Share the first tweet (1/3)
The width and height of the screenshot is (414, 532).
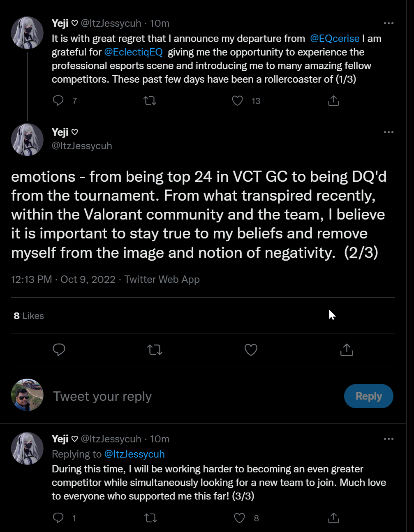[333, 101]
